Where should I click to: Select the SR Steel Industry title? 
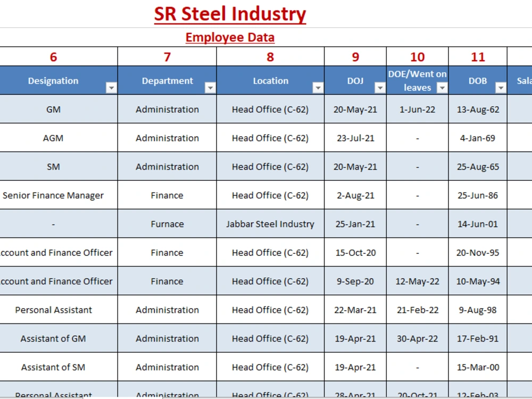[x=230, y=14]
